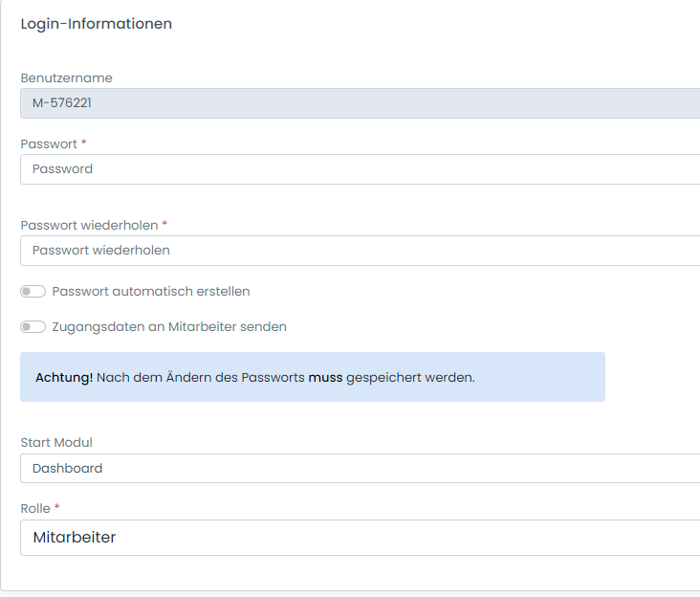
Task: Click the Benutzername field showing M-576221
Action: tap(359, 103)
